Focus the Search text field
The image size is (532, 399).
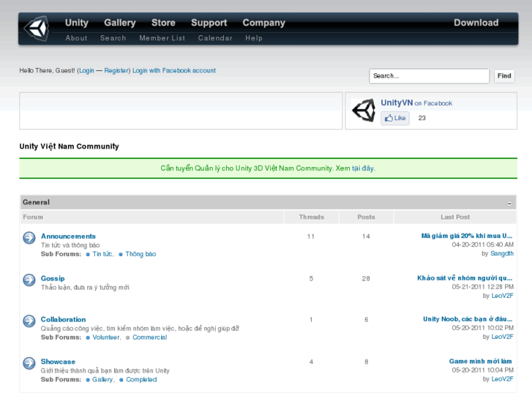click(430, 76)
